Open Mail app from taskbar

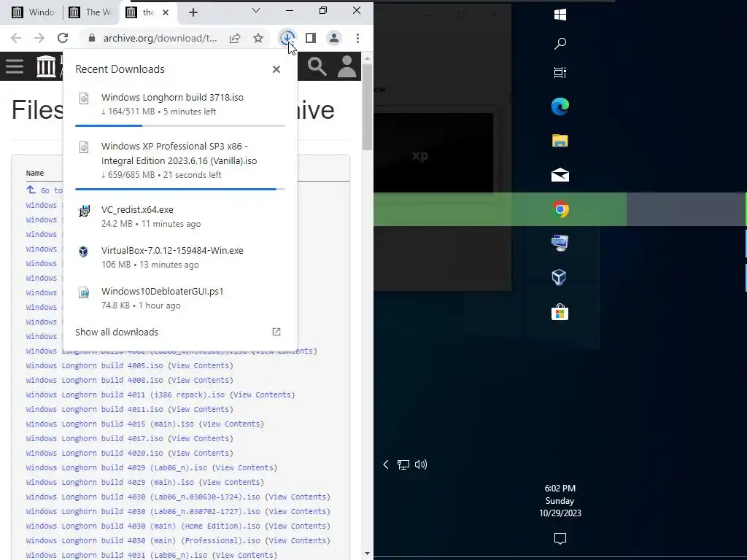[560, 175]
